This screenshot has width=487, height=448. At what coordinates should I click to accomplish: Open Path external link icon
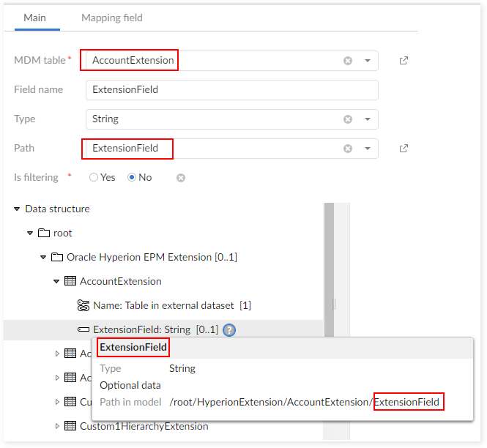tap(404, 149)
